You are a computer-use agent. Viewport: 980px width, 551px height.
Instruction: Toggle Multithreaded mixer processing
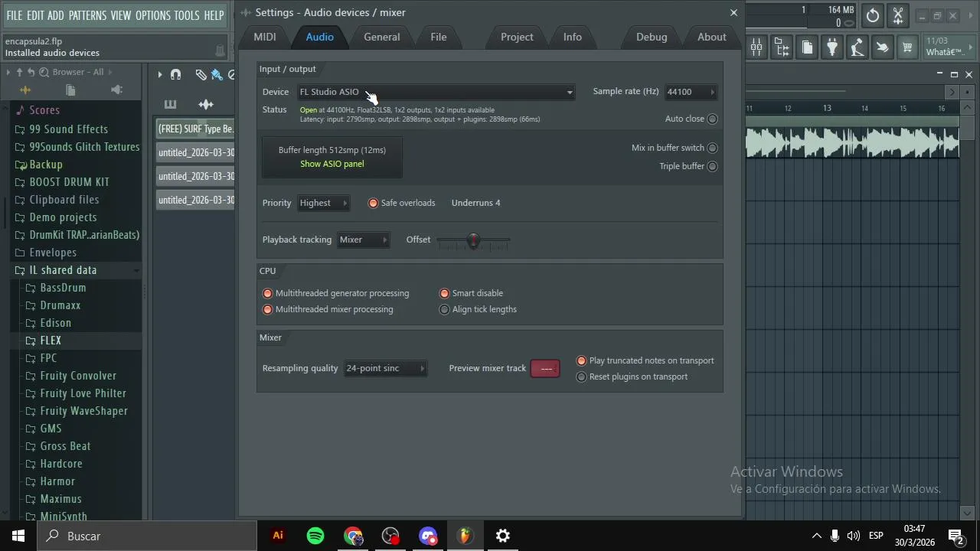pos(267,309)
